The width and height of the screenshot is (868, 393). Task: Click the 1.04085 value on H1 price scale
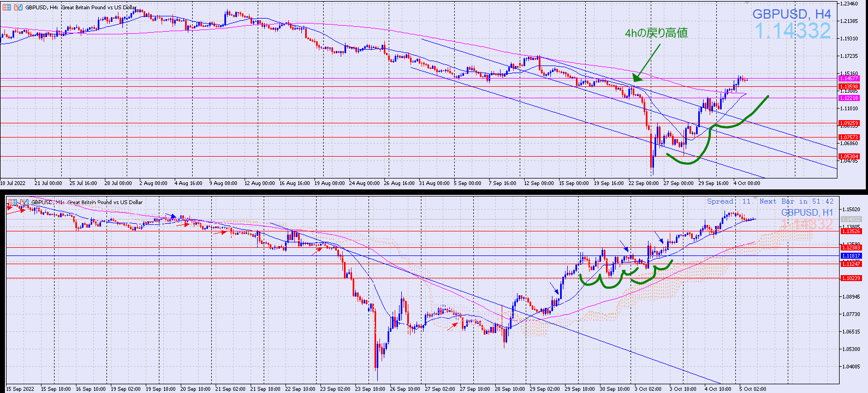pos(852,367)
